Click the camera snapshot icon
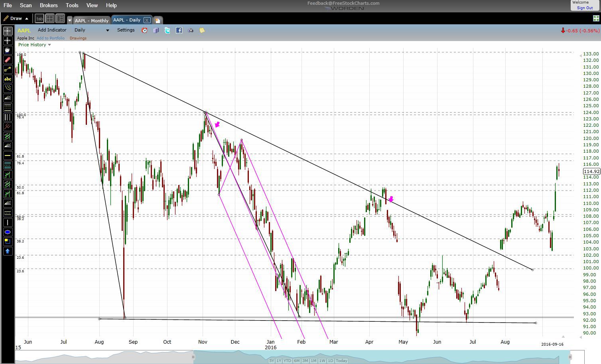The image size is (601, 364). pos(191,30)
